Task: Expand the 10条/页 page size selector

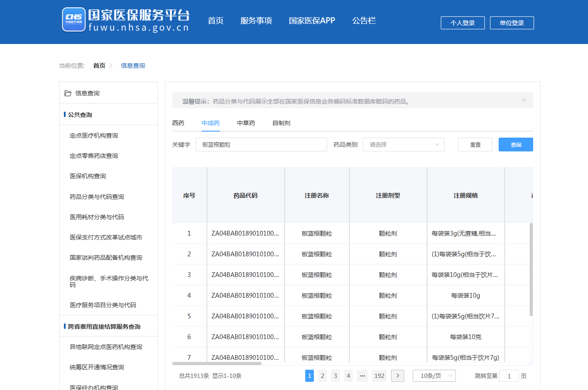Action: click(x=434, y=376)
